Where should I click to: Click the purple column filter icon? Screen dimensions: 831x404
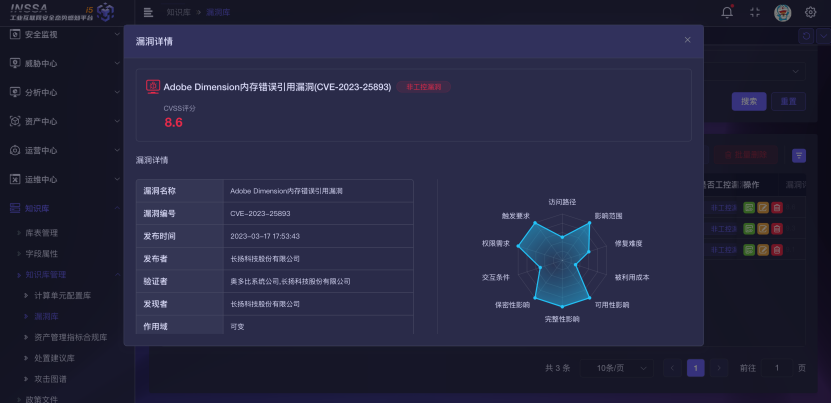(799, 155)
